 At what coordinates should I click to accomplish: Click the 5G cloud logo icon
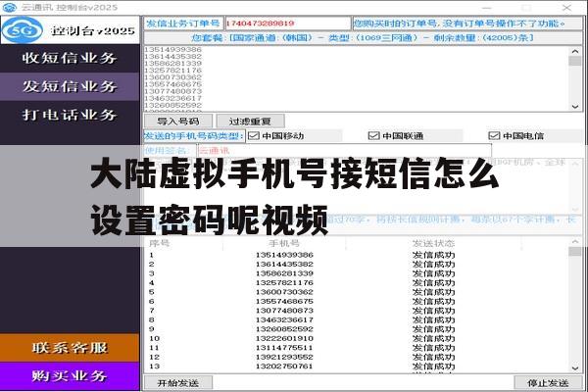tap(23, 30)
